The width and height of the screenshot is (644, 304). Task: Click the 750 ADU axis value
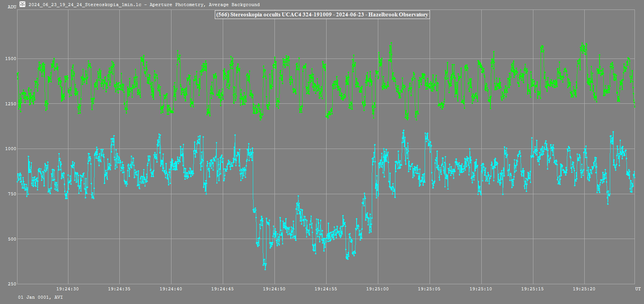pyautogui.click(x=12, y=194)
